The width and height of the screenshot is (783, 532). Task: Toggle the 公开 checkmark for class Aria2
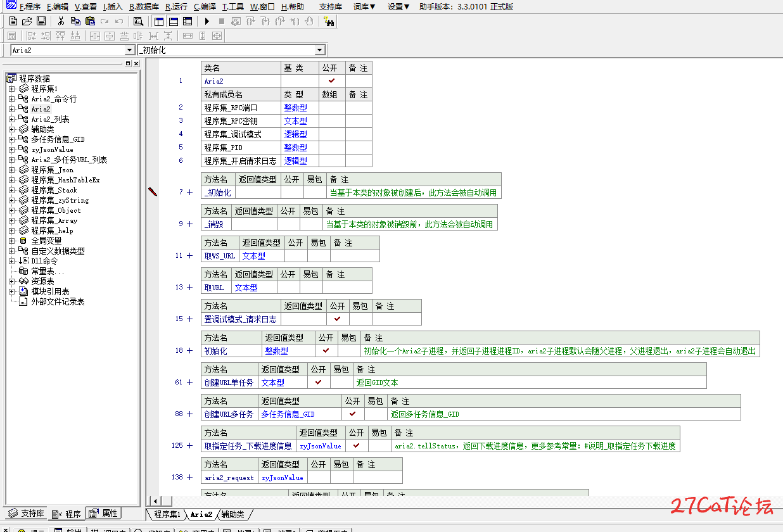point(331,81)
